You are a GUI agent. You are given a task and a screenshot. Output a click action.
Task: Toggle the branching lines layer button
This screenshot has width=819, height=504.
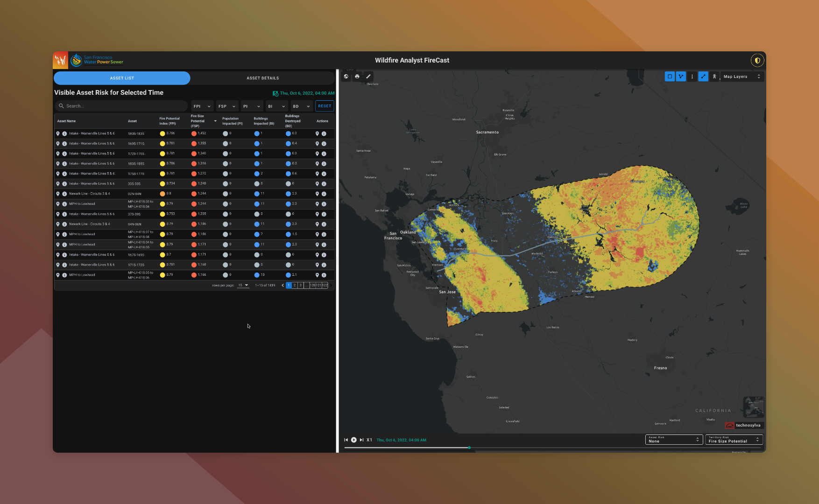click(681, 77)
